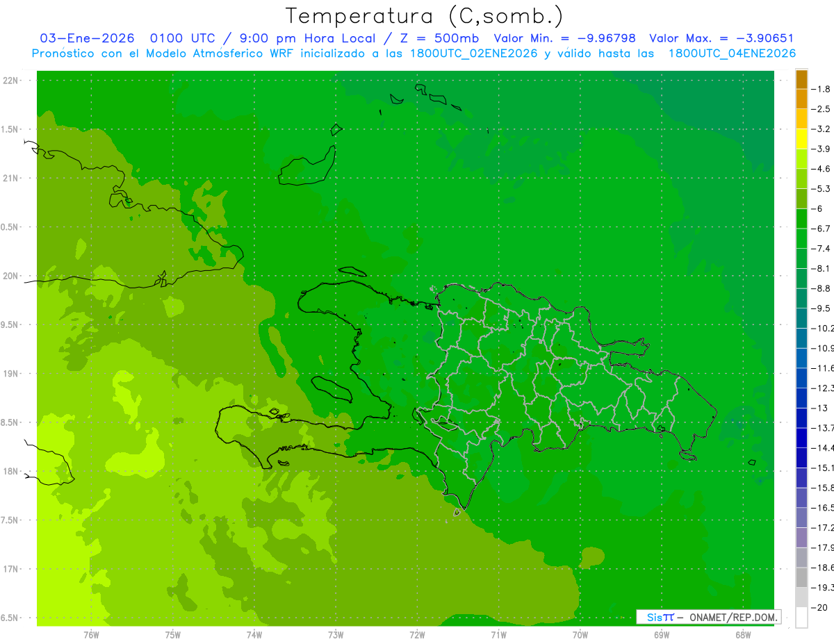
Task: Click the "17N" latitude label
Action: 10,569
